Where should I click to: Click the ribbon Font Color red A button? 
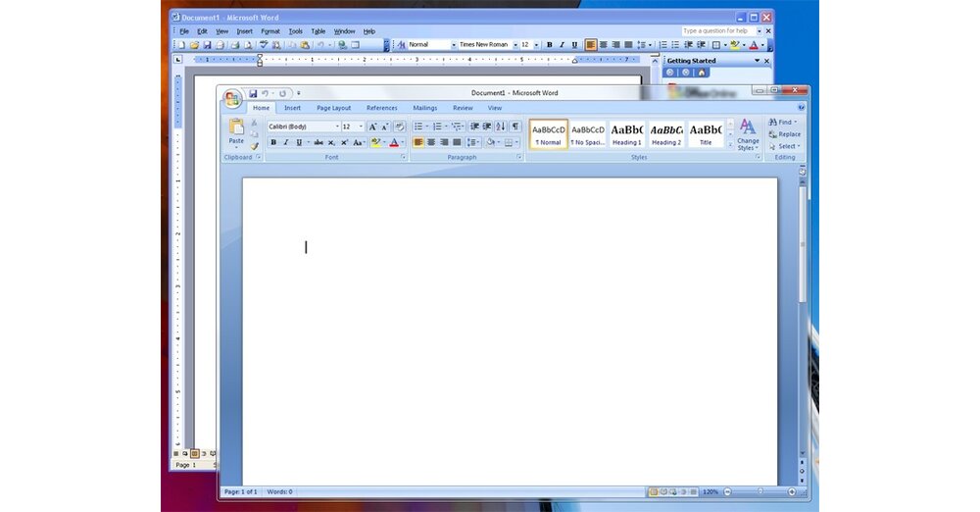tap(394, 142)
